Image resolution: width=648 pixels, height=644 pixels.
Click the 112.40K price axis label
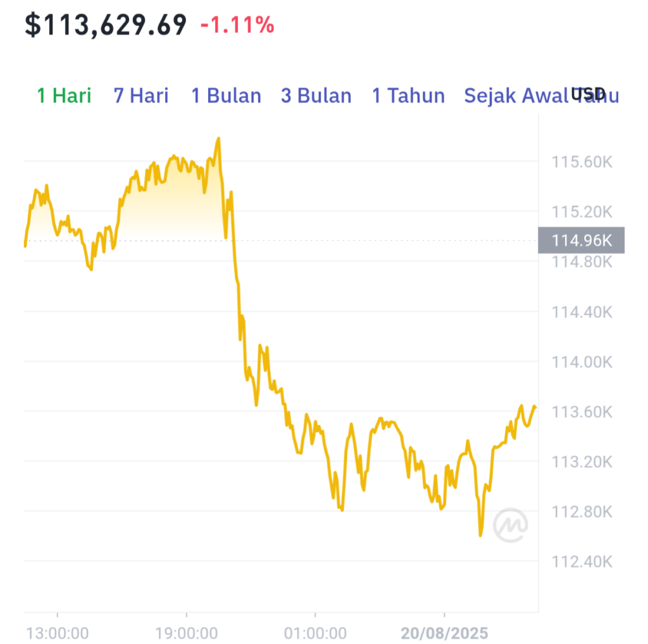click(582, 562)
